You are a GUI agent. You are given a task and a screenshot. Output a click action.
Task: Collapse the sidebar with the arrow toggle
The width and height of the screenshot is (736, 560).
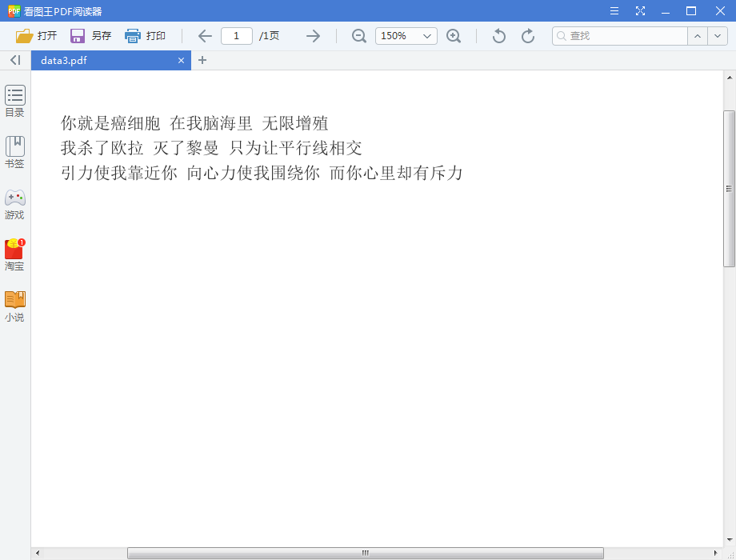pyautogui.click(x=15, y=60)
